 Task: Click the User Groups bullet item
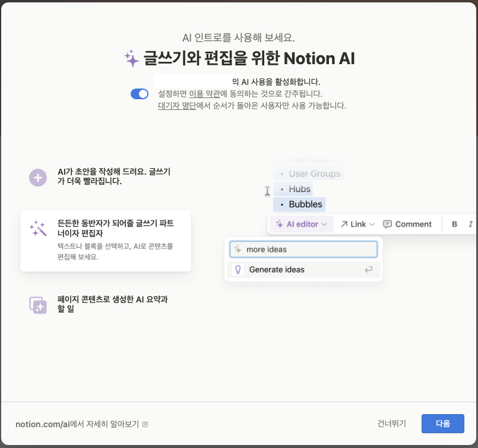pyautogui.click(x=309, y=173)
